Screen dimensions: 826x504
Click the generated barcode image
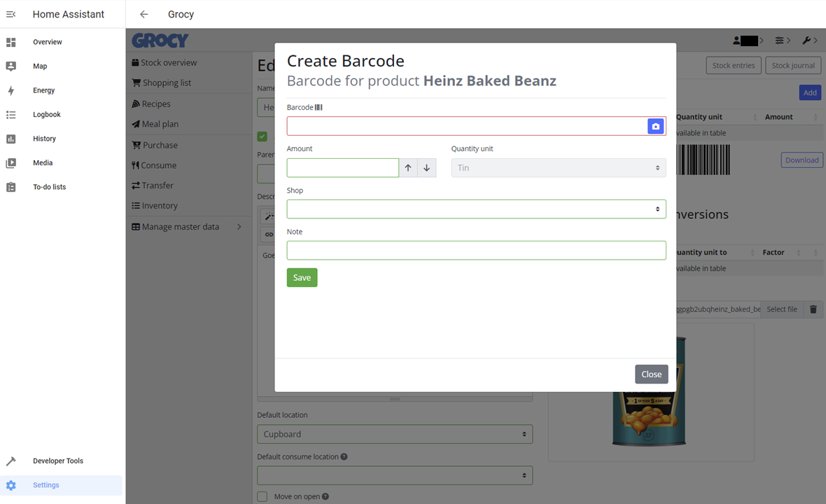click(703, 160)
